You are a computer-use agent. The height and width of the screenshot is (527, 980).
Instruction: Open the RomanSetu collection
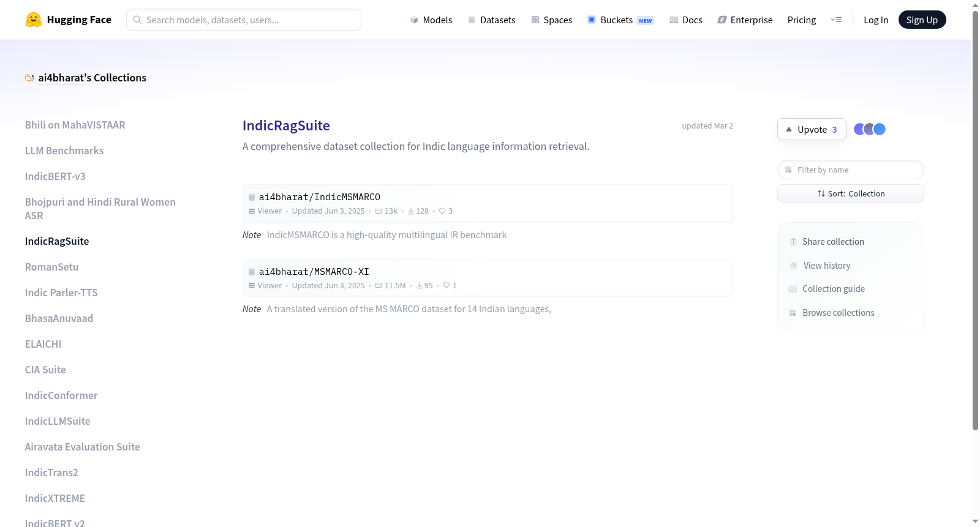pyautogui.click(x=52, y=267)
